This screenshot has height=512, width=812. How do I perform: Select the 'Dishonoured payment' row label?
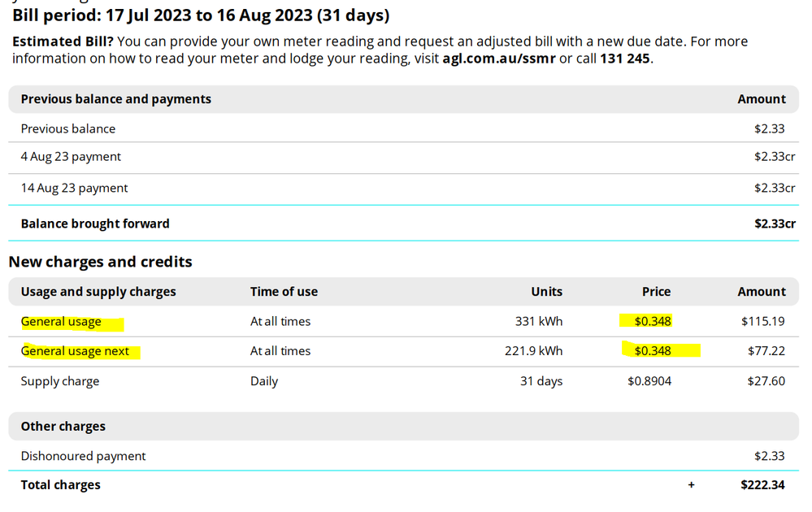[83, 456]
